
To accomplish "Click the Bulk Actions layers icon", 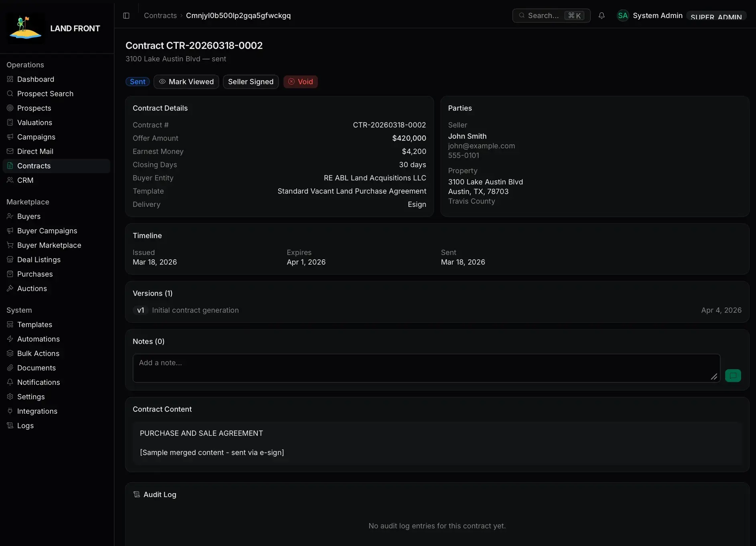I will 10,354.
